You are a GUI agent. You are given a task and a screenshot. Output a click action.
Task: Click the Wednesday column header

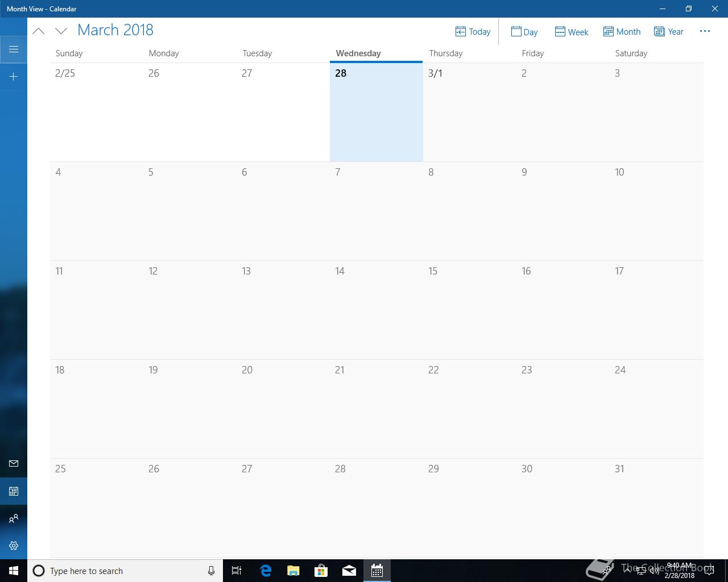click(358, 53)
